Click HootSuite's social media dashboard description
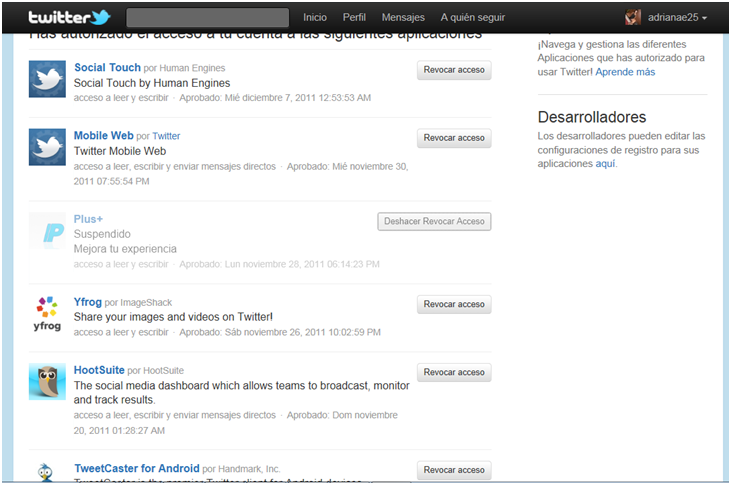Viewport: 731px width, 485px height. pos(241,393)
